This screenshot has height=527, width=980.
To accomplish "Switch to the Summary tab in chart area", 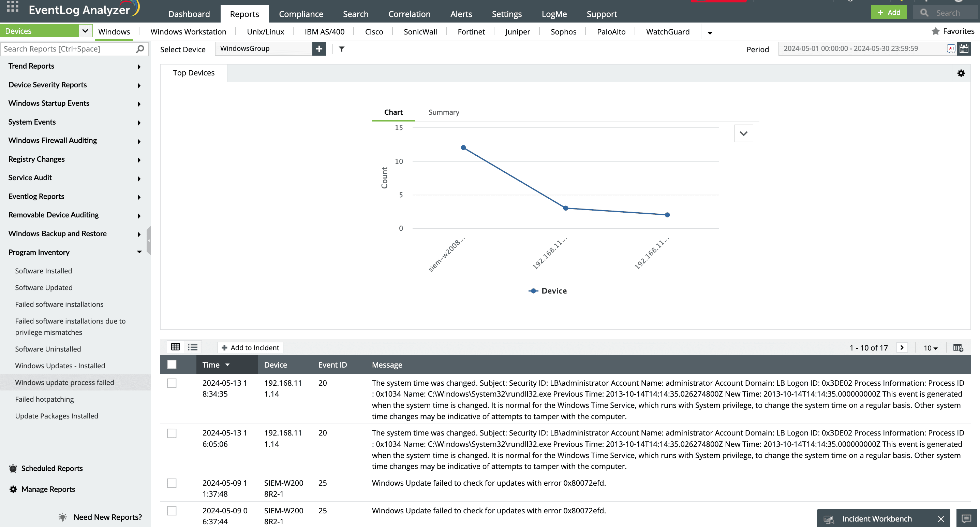I will (x=444, y=112).
